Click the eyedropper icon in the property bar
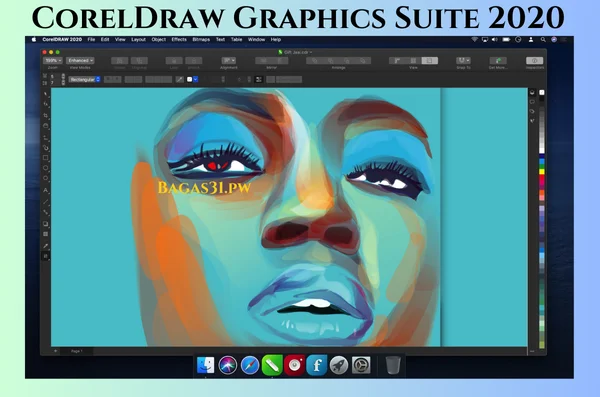The height and width of the screenshot is (397, 600). tap(179, 79)
